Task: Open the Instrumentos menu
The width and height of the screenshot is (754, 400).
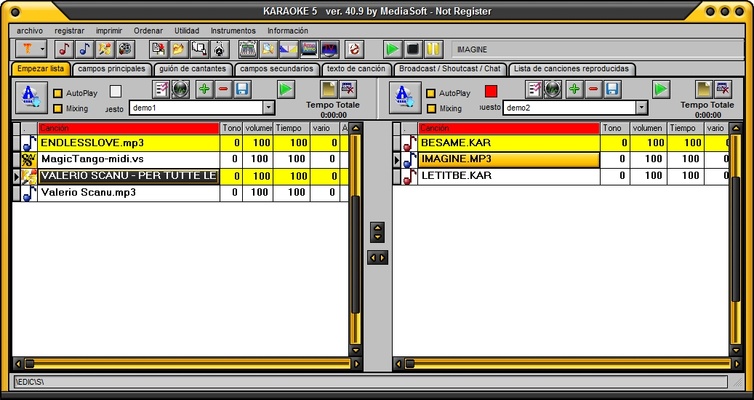Action: click(232, 31)
